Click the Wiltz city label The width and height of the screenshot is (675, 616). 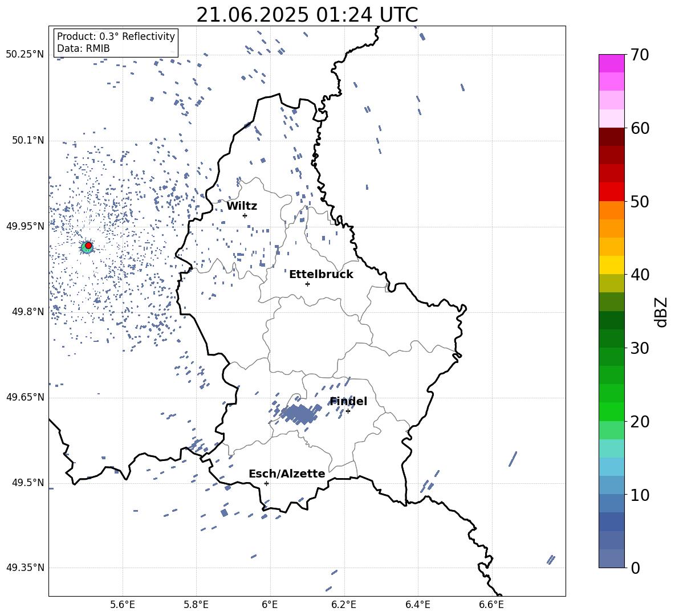(242, 206)
